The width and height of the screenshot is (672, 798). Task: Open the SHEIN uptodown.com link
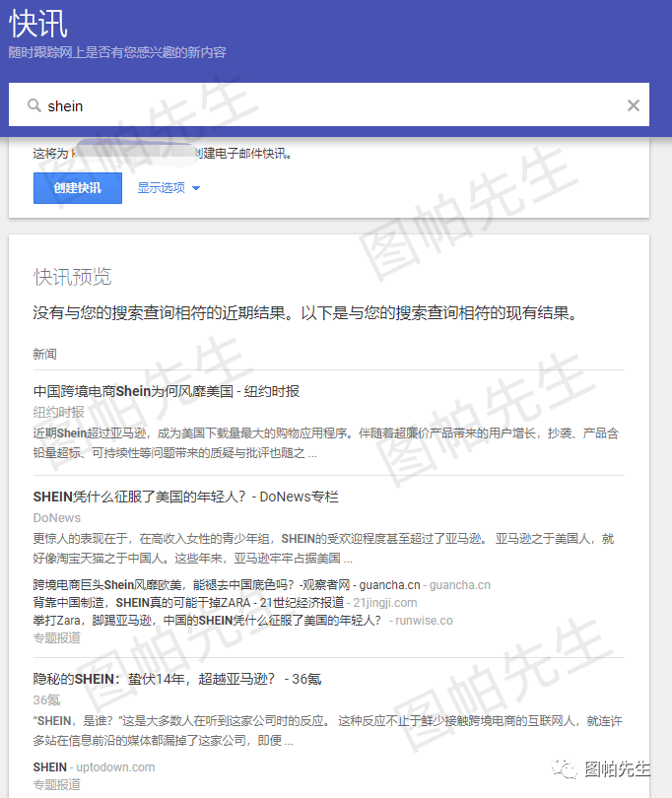tap(94, 766)
